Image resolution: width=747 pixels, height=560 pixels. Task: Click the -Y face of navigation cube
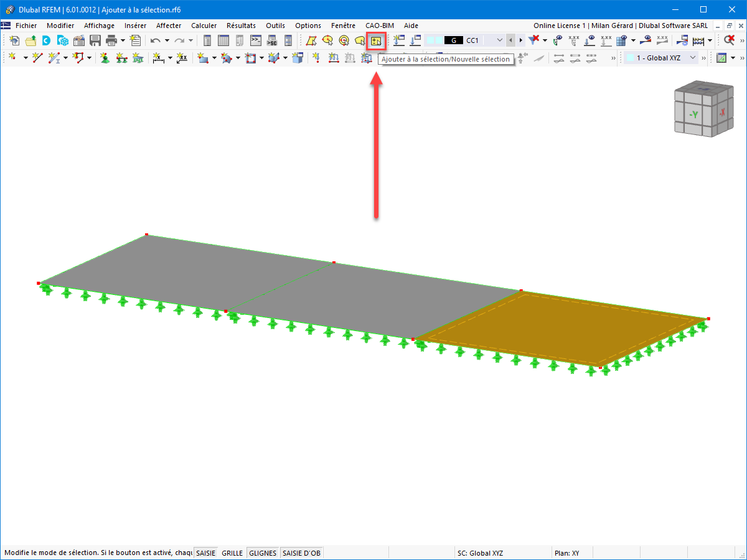pos(693,114)
